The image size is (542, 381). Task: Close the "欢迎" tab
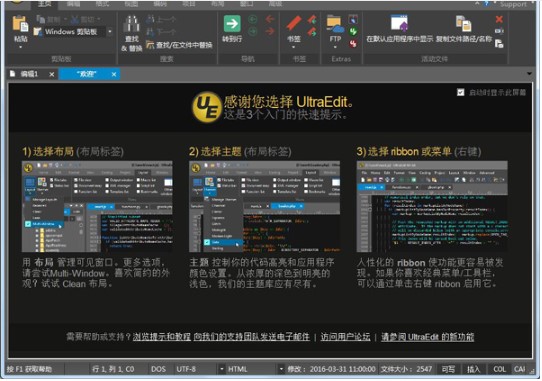(x=114, y=74)
